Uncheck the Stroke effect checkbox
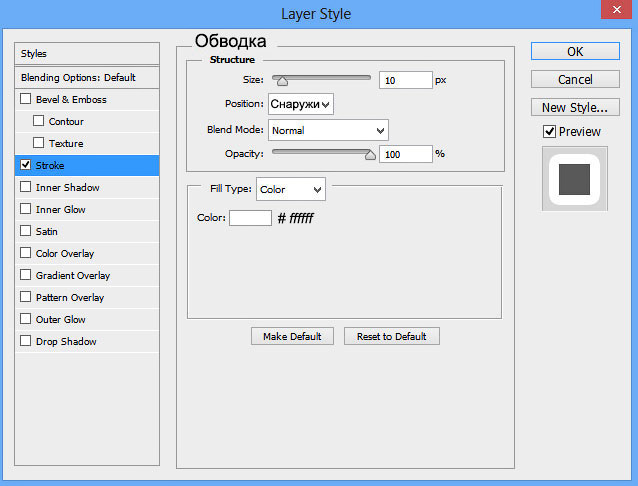This screenshot has height=486, width=638. tap(25, 165)
